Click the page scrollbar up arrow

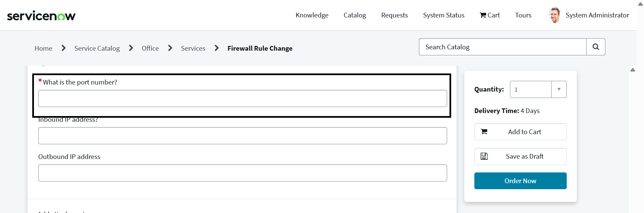point(640,4)
